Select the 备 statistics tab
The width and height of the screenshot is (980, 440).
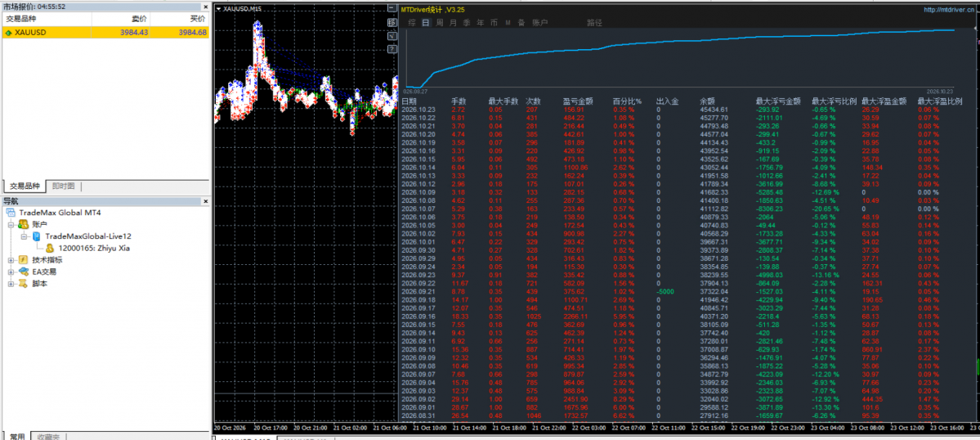coord(521,23)
